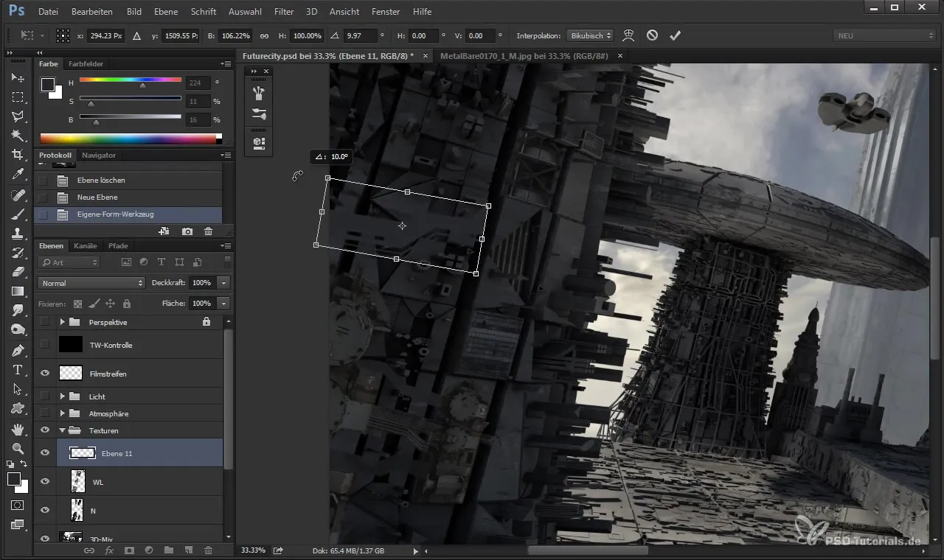
Task: Select the Brush tool
Action: (18, 214)
